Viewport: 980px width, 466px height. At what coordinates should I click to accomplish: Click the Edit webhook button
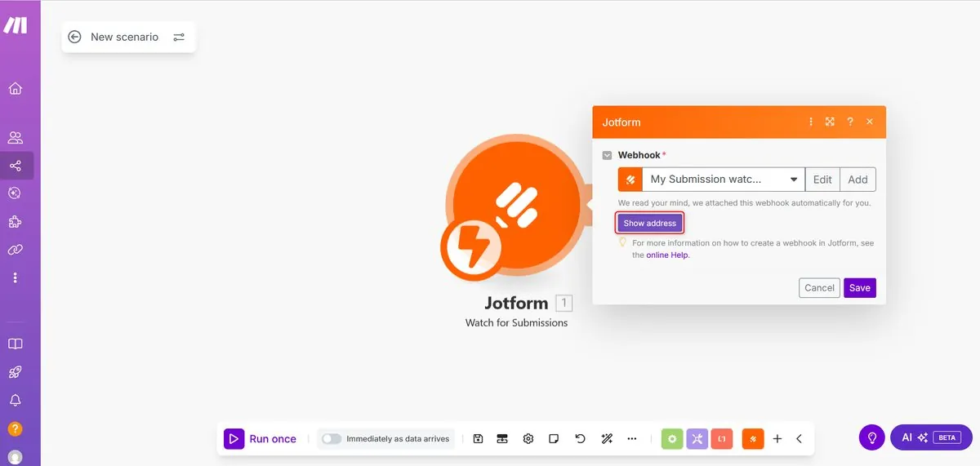(x=822, y=180)
